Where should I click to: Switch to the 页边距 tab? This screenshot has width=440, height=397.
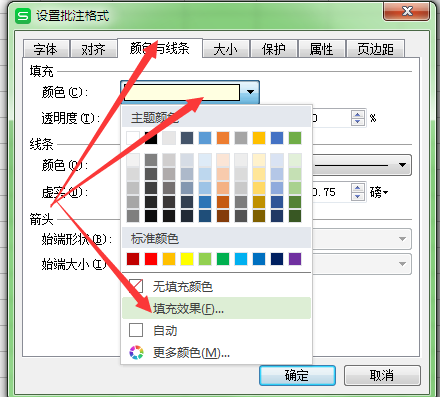coord(375,49)
